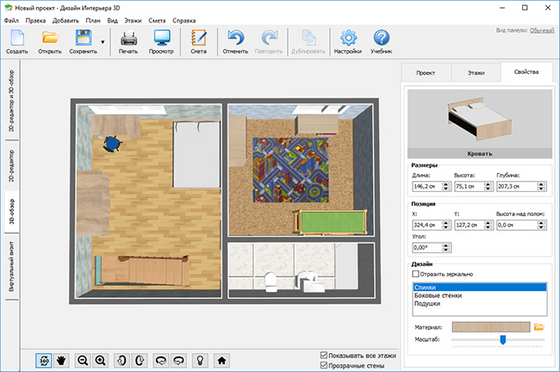Image resolution: width=560 pixels, height=372 pixels.
Task: Open the Смета estimate notepad icon
Action: point(199,38)
